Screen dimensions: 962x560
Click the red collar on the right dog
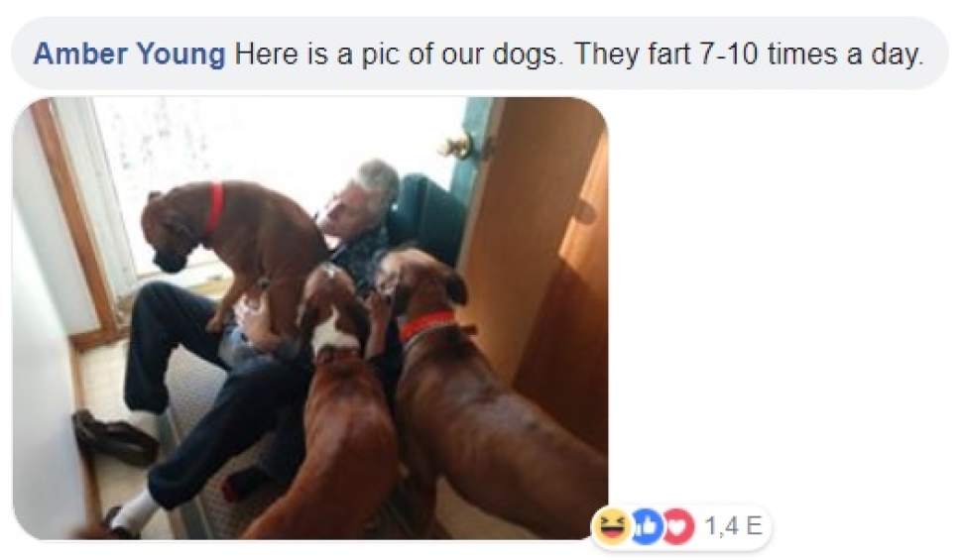click(x=428, y=324)
